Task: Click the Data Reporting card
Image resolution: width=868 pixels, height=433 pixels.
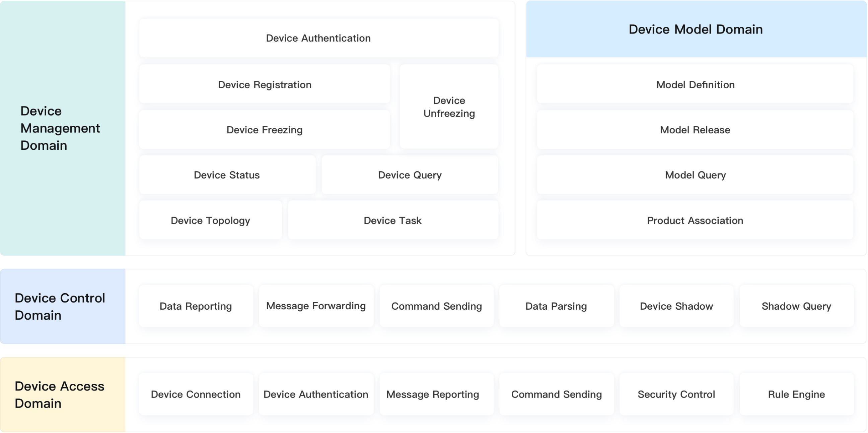Action: [196, 306]
